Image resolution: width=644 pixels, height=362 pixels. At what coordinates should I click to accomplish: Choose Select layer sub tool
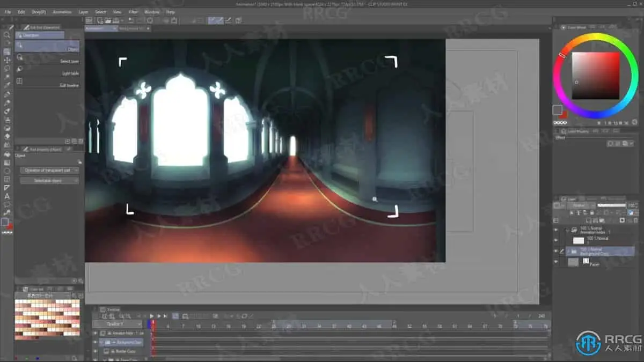pos(48,59)
